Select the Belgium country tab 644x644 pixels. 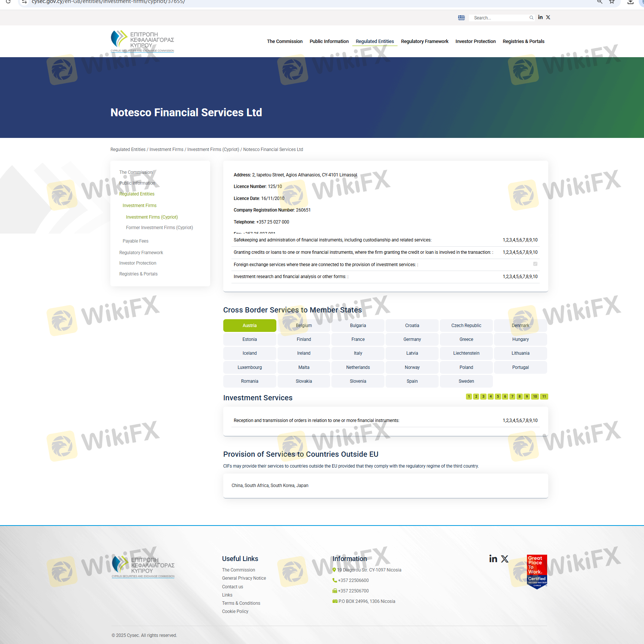(304, 326)
